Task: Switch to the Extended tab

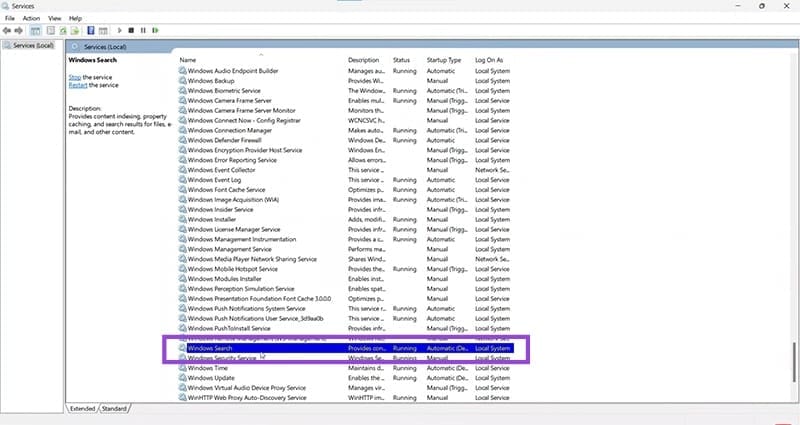Action: pos(82,409)
